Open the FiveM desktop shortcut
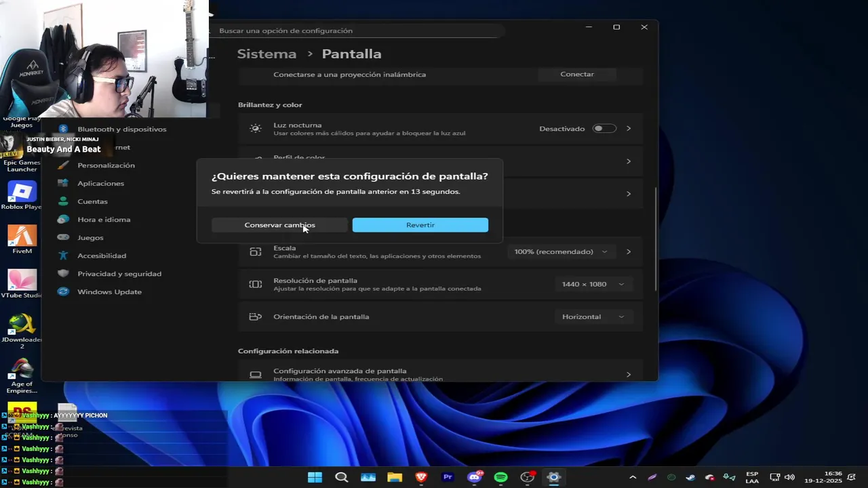The height and width of the screenshot is (488, 868). [22, 239]
